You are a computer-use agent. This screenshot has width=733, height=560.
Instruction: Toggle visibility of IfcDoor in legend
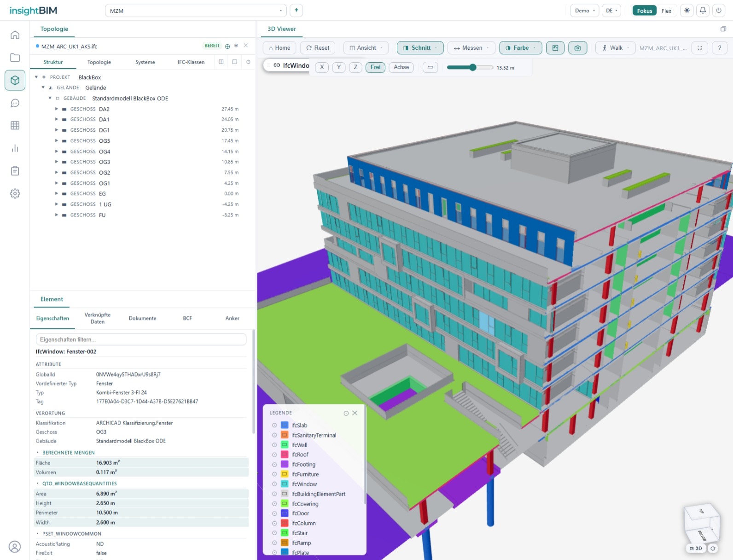click(x=274, y=513)
